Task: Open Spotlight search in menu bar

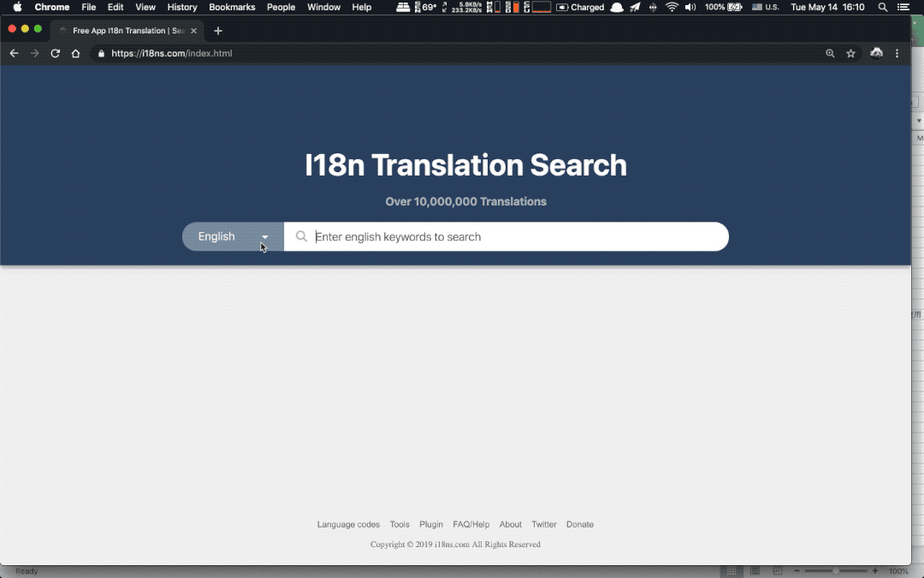Action: click(883, 7)
